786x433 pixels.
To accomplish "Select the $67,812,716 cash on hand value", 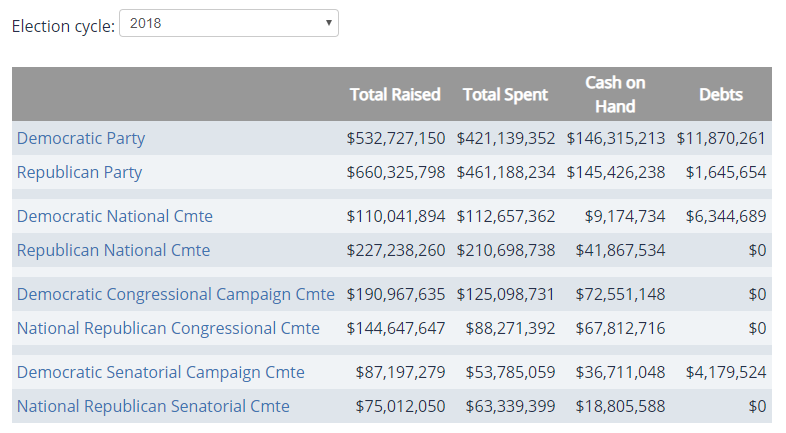I will (x=620, y=329).
